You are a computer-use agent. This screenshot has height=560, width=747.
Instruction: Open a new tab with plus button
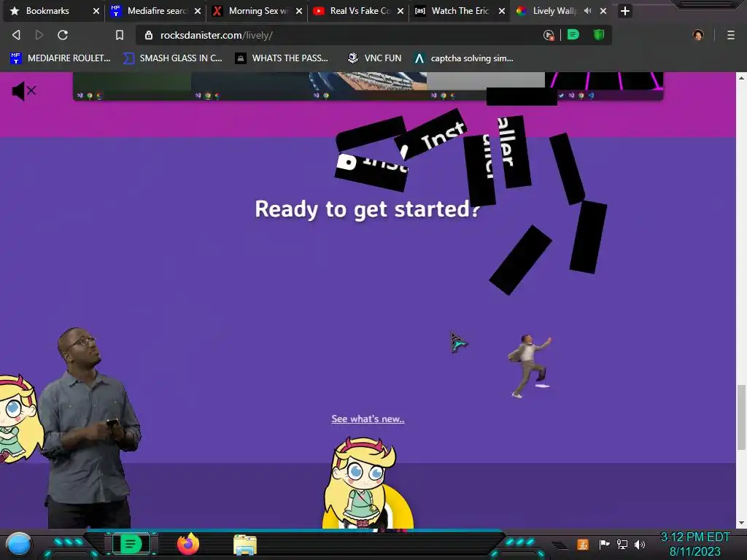625,10
